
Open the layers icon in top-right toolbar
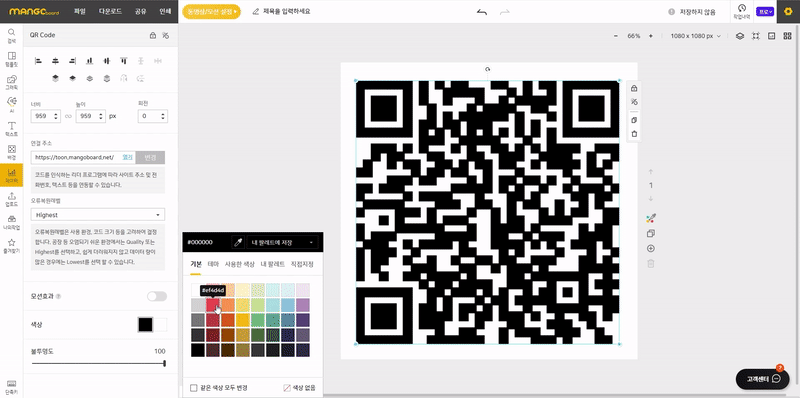[740, 36]
